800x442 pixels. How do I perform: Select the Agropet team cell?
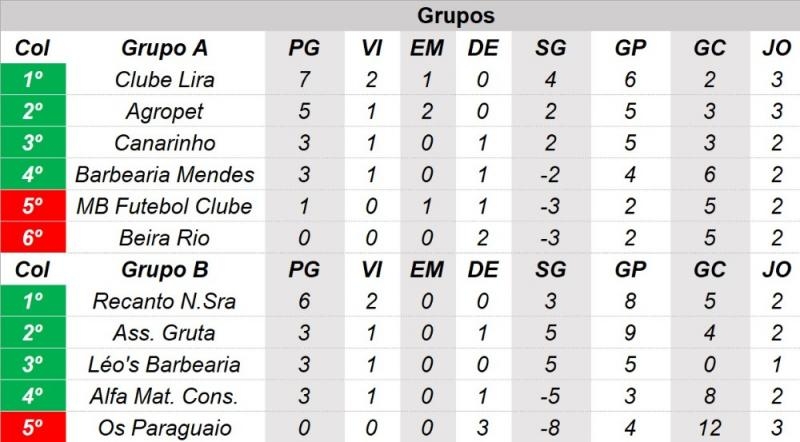[x=165, y=111]
